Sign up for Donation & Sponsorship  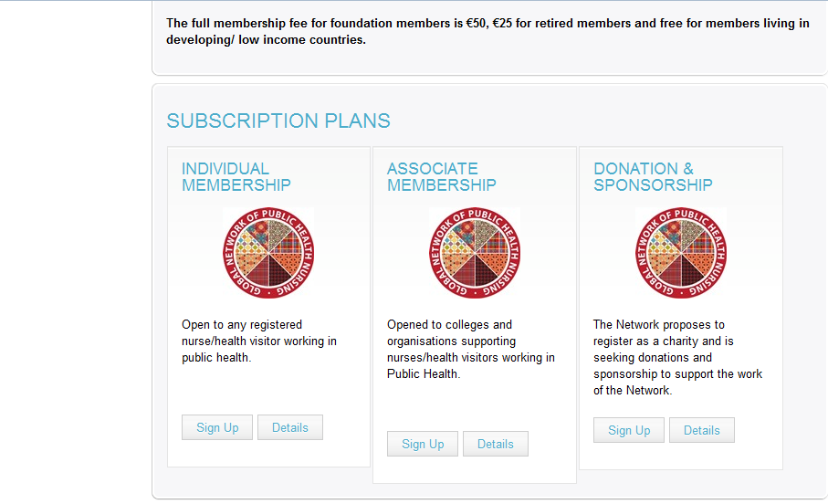pos(629,430)
